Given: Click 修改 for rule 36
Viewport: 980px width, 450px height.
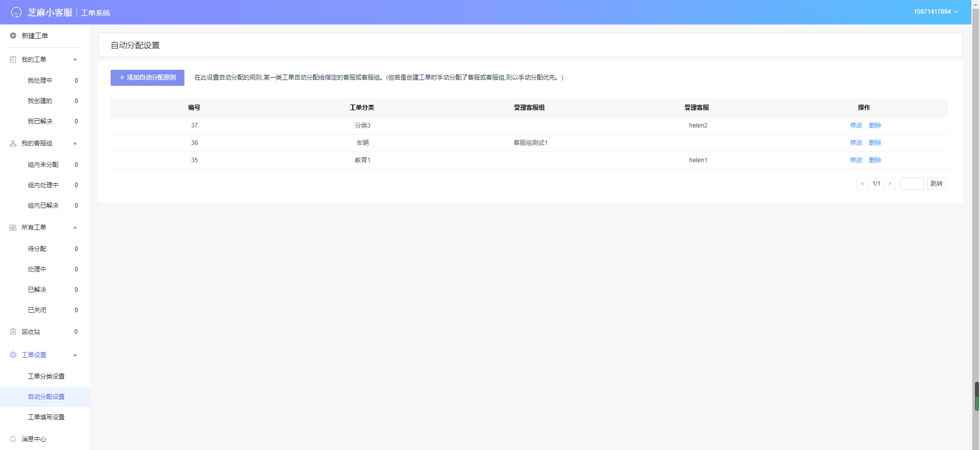Looking at the screenshot, I should [x=856, y=143].
